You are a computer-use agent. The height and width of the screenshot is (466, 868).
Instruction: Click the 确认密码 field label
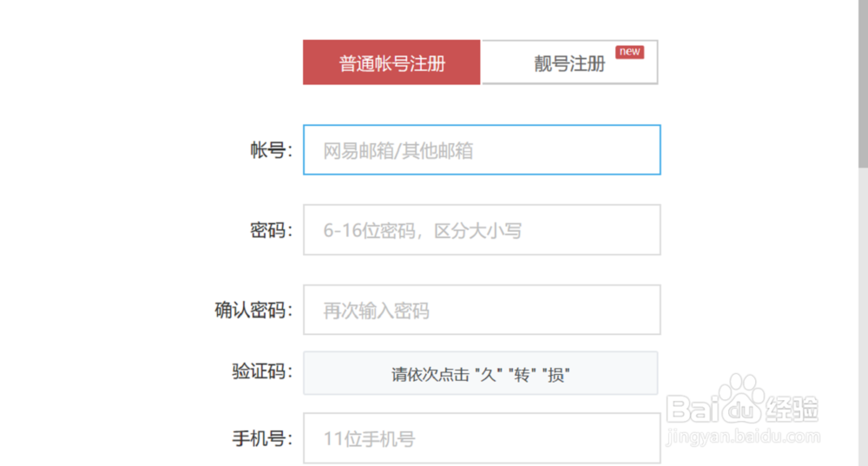point(253,310)
